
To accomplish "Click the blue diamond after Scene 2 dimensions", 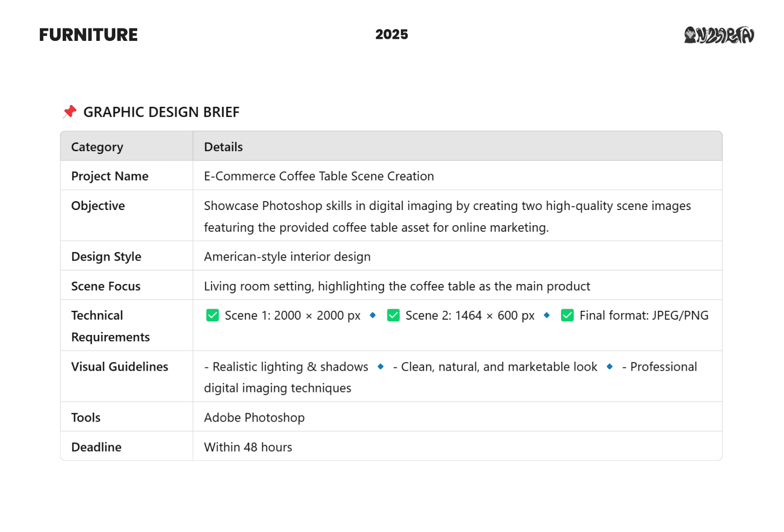I will click(x=547, y=315).
